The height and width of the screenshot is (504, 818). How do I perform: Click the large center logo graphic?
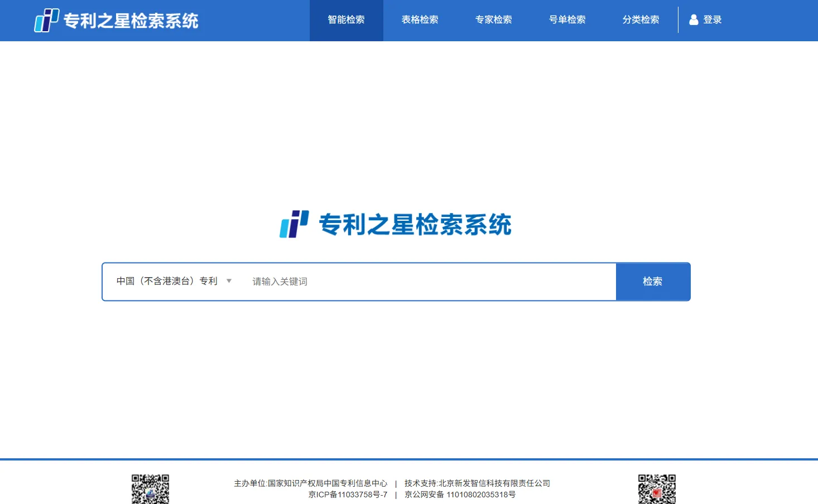[294, 224]
